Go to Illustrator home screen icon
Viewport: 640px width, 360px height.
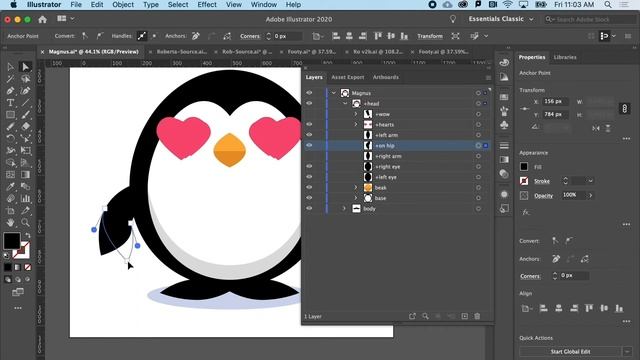(42, 19)
